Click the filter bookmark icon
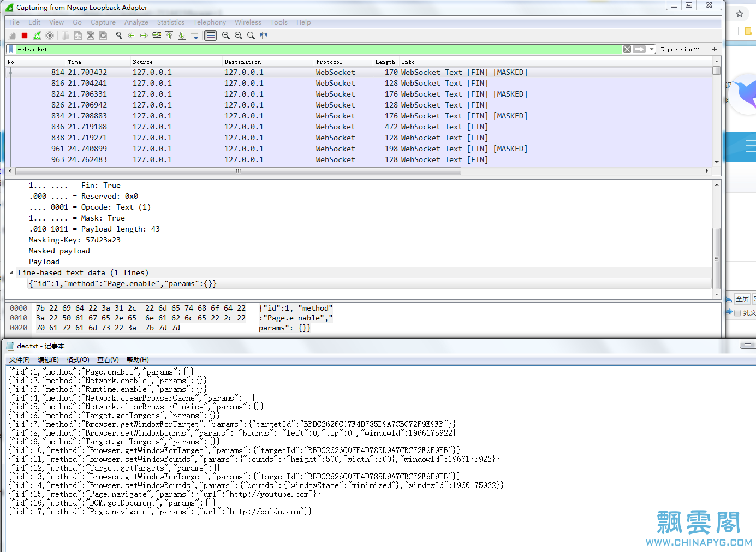This screenshot has height=552, width=756. [11, 49]
